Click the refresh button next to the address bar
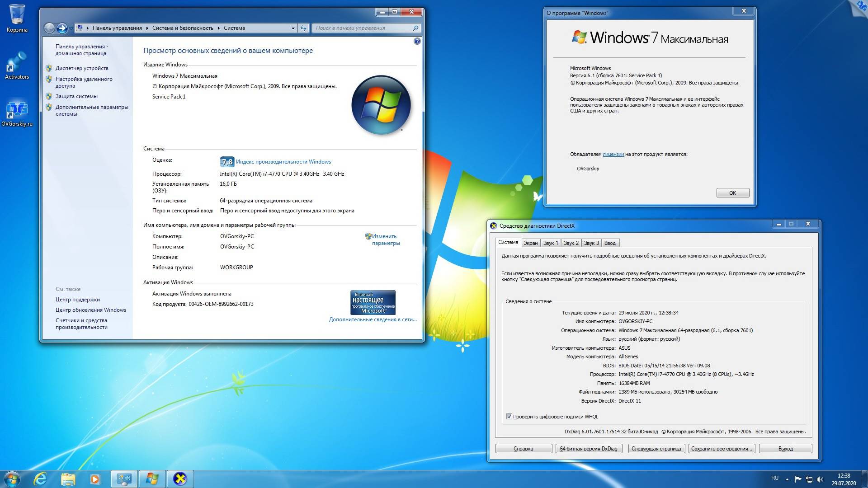The height and width of the screenshot is (488, 868). pos(303,28)
